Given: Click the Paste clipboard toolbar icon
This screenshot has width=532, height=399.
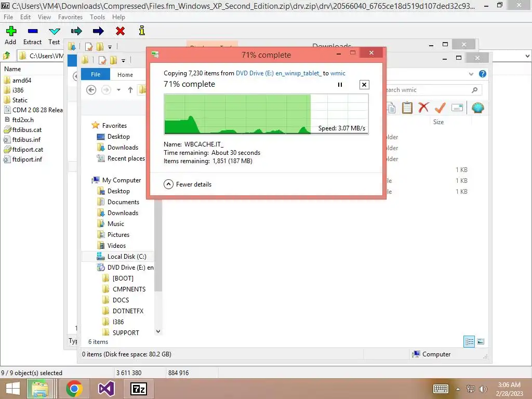Looking at the screenshot, I should coord(407,108).
